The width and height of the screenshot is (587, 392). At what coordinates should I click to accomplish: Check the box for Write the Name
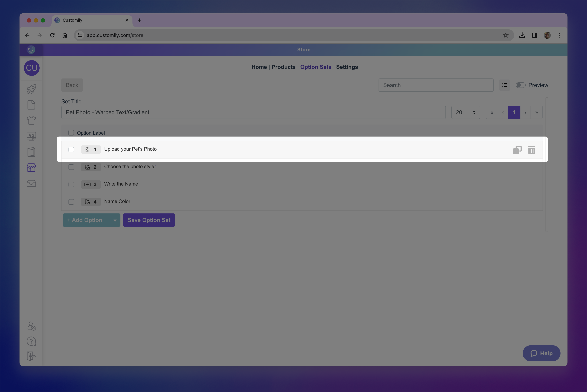tap(71, 184)
